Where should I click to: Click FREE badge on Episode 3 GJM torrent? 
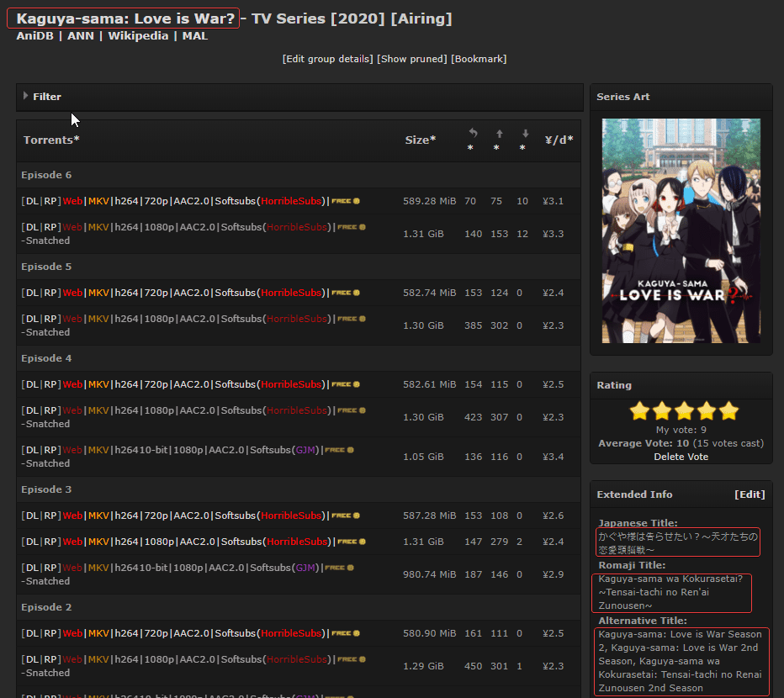coord(340,568)
